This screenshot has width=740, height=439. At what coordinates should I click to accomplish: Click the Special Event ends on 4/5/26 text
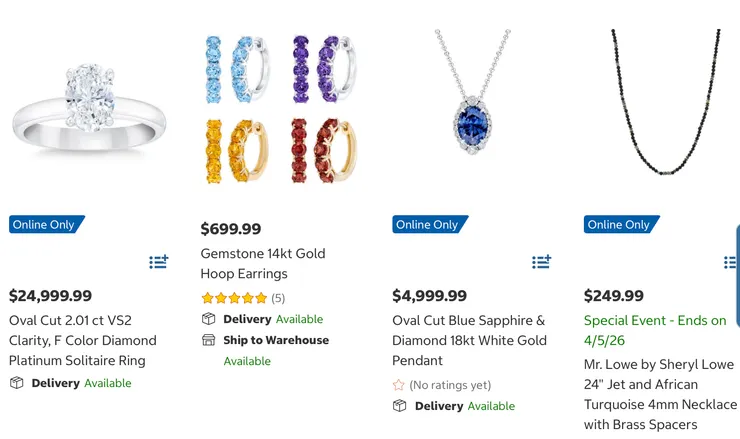(x=655, y=330)
